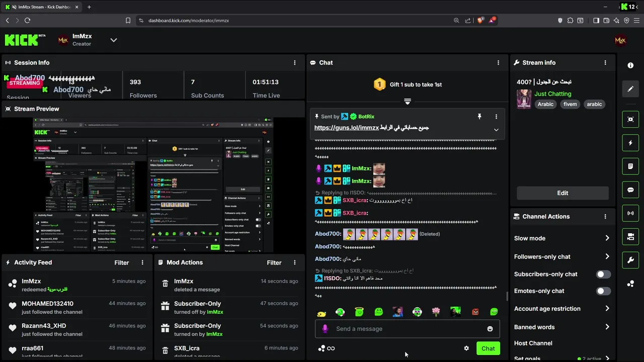Click the pencil edit-layout sidebar icon

pyautogui.click(x=630, y=89)
